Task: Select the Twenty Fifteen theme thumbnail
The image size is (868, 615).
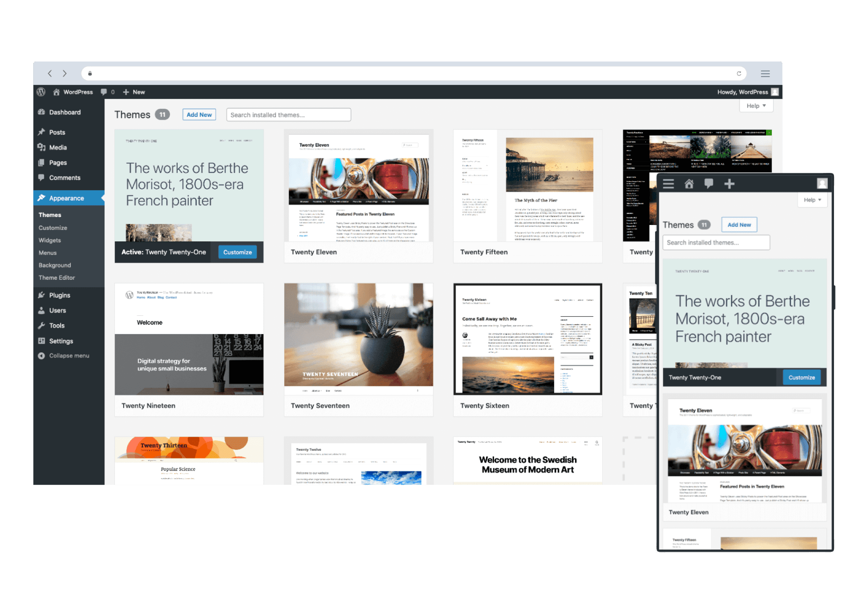Action: [528, 186]
